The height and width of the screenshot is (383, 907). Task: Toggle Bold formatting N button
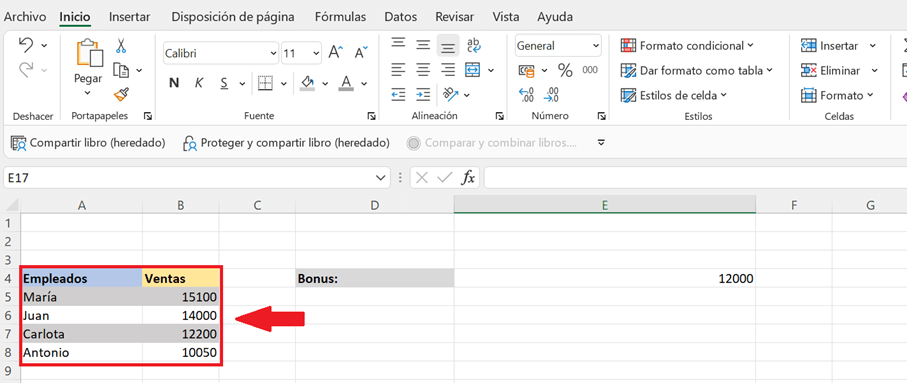pyautogui.click(x=174, y=83)
